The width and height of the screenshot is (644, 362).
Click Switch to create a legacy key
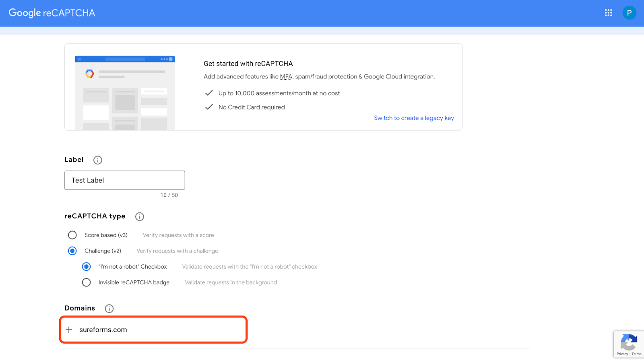click(x=414, y=118)
